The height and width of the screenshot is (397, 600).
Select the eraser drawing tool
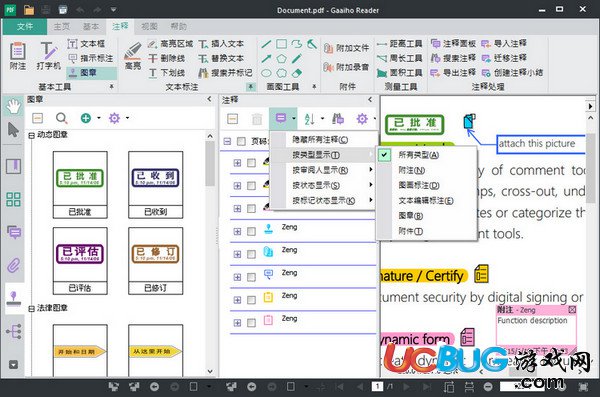click(x=297, y=73)
